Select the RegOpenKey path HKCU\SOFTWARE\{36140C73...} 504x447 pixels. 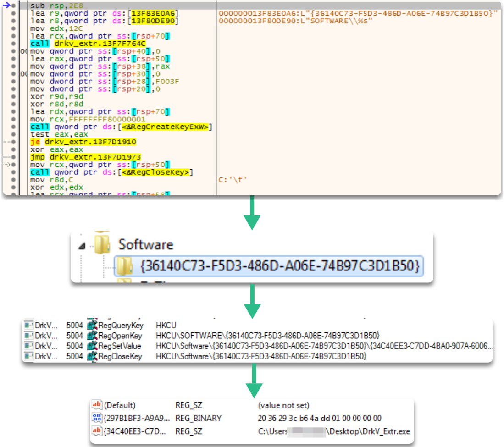(267, 336)
